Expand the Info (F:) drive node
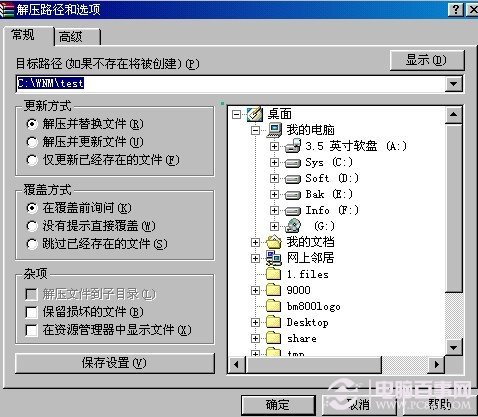Image resolution: width=478 pixels, height=417 pixels. (274, 210)
